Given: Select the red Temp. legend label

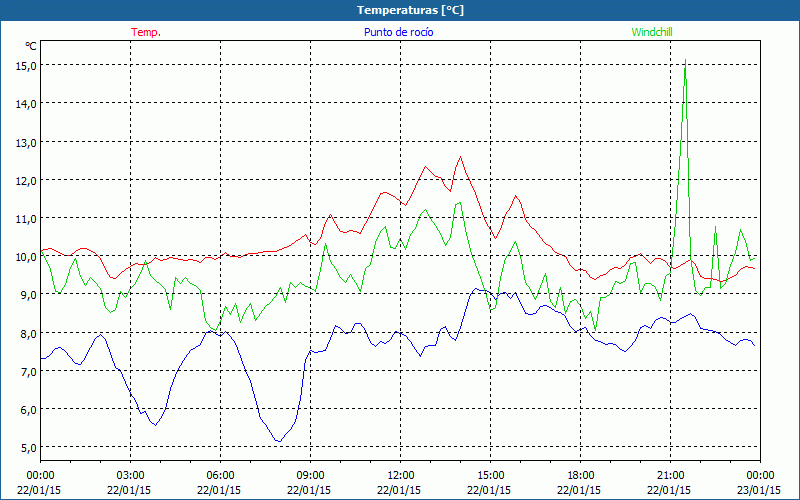Looking at the screenshot, I should pos(146,32).
